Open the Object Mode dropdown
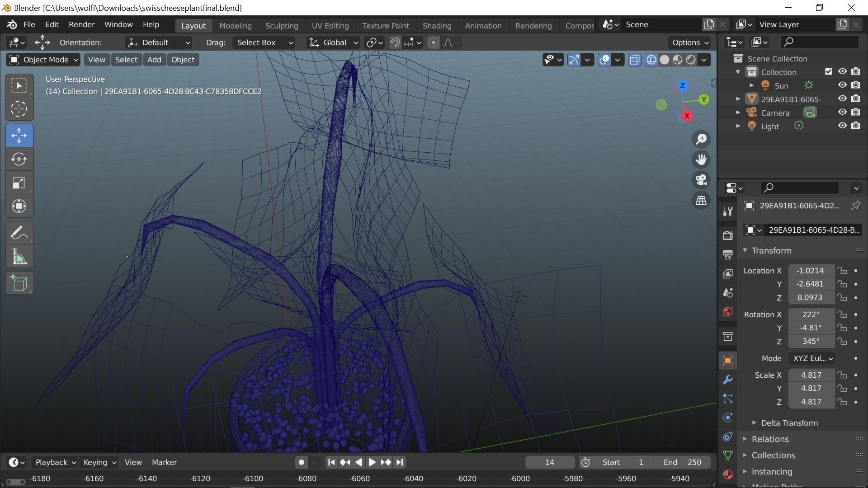 [x=43, y=60]
